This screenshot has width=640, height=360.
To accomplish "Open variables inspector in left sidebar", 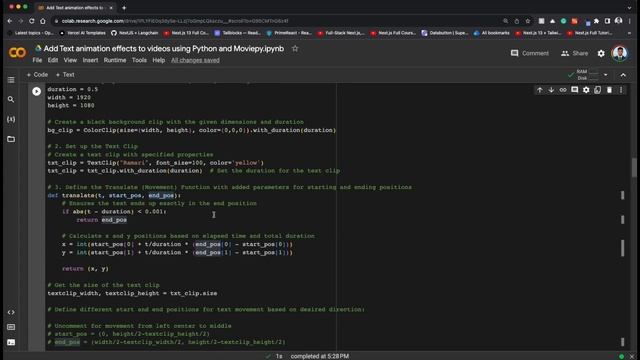I will (11, 119).
